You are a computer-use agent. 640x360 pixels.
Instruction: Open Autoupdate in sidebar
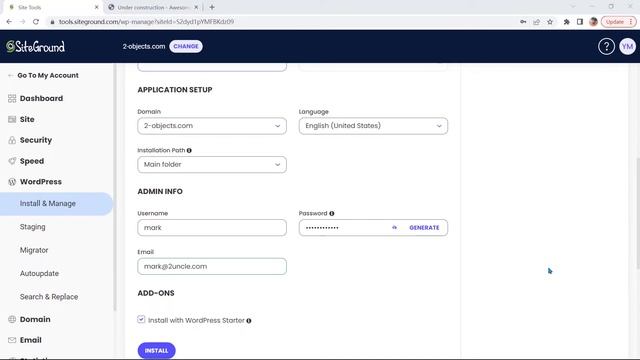point(39,273)
